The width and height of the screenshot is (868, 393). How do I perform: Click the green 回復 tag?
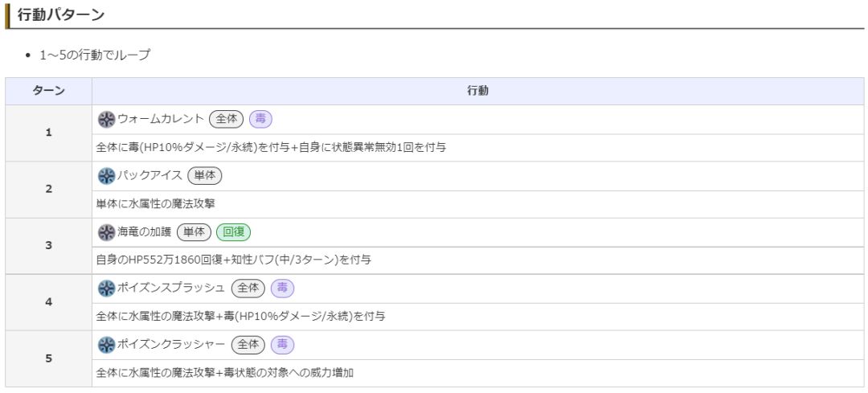click(x=233, y=232)
